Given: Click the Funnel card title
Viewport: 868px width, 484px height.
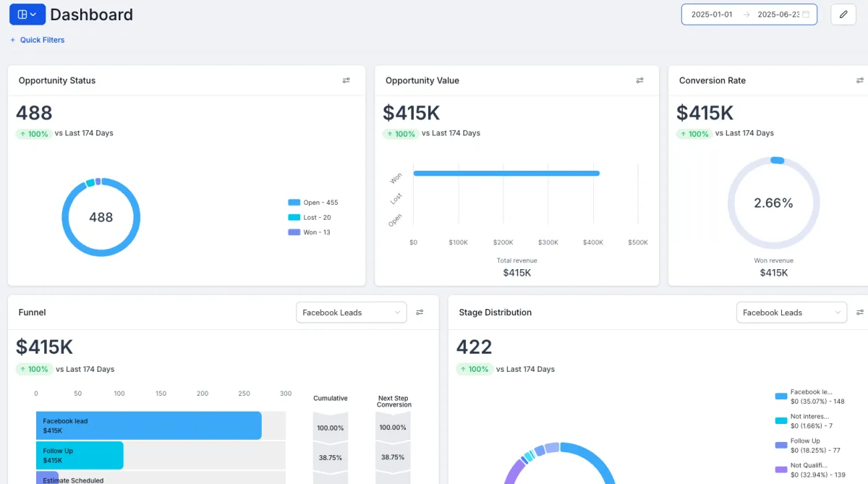Looking at the screenshot, I should click(32, 313).
